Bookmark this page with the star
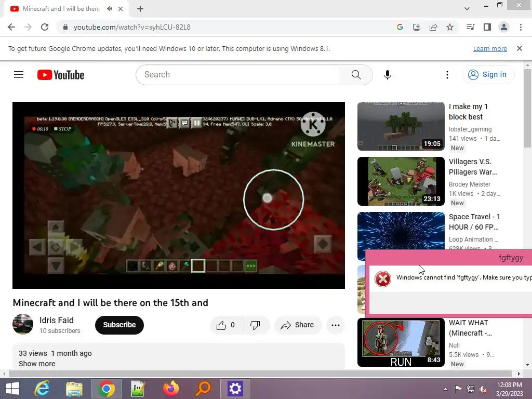 [450, 27]
